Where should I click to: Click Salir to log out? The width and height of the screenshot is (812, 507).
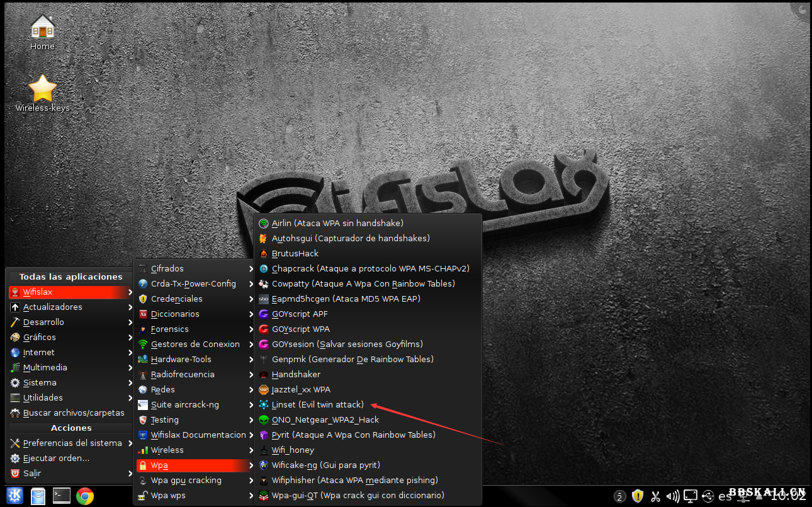coord(32,473)
